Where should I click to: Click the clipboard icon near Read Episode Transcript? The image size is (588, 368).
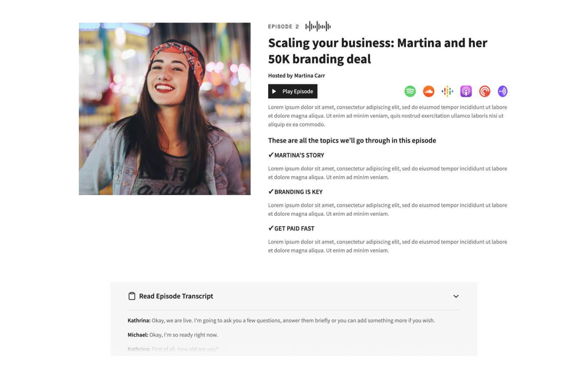coord(132,296)
